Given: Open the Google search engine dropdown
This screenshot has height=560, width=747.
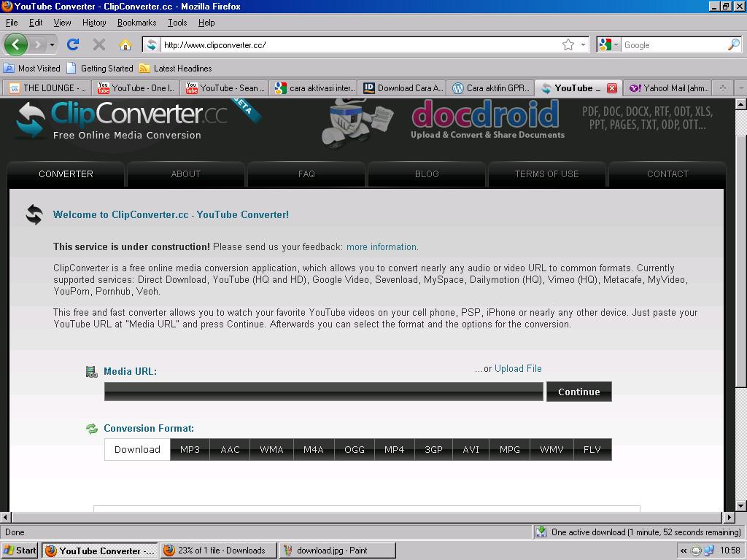Looking at the screenshot, I should tap(609, 44).
